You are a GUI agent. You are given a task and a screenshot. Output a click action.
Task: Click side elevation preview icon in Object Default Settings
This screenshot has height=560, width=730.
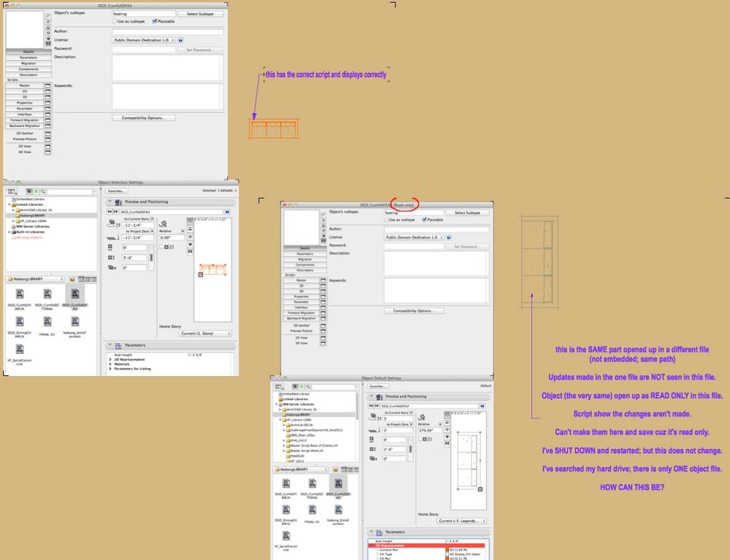[447, 422]
